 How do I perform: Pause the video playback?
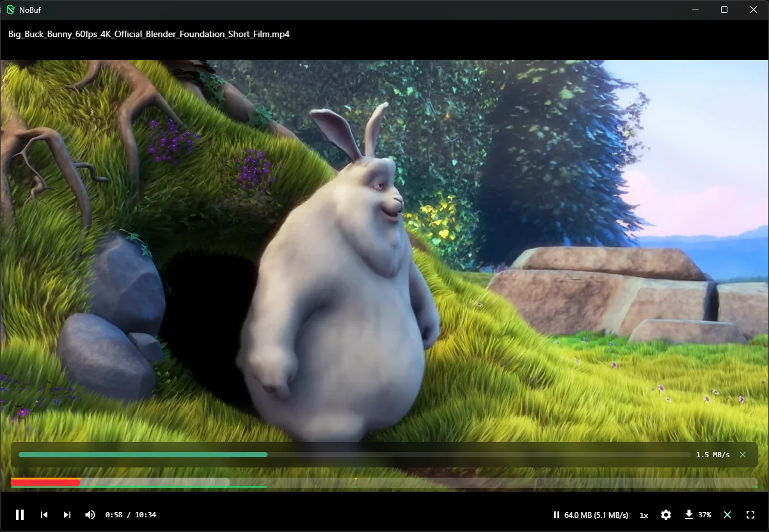(x=20, y=515)
